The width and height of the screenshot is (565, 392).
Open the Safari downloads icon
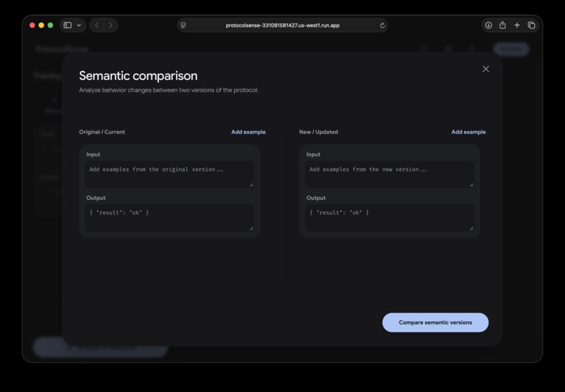pyautogui.click(x=489, y=25)
